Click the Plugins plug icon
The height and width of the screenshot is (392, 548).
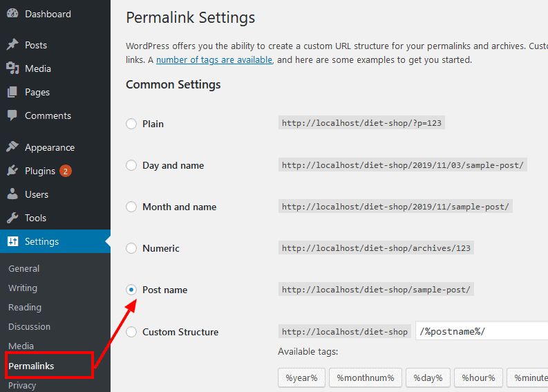pyautogui.click(x=12, y=170)
